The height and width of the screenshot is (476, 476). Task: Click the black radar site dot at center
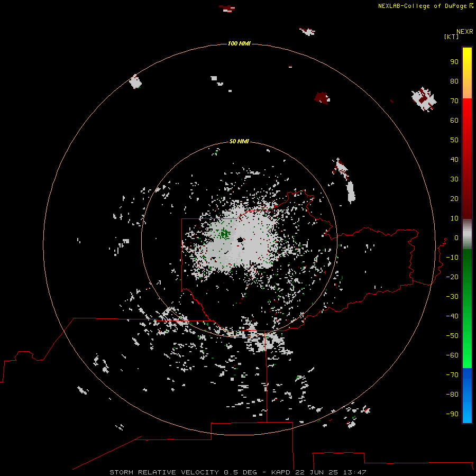(x=240, y=240)
